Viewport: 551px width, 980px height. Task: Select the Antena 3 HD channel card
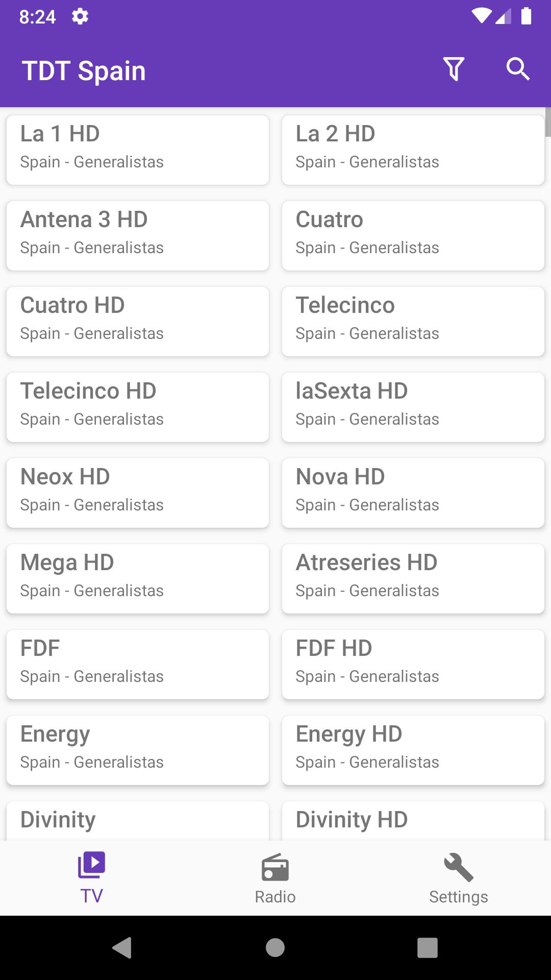click(x=138, y=236)
